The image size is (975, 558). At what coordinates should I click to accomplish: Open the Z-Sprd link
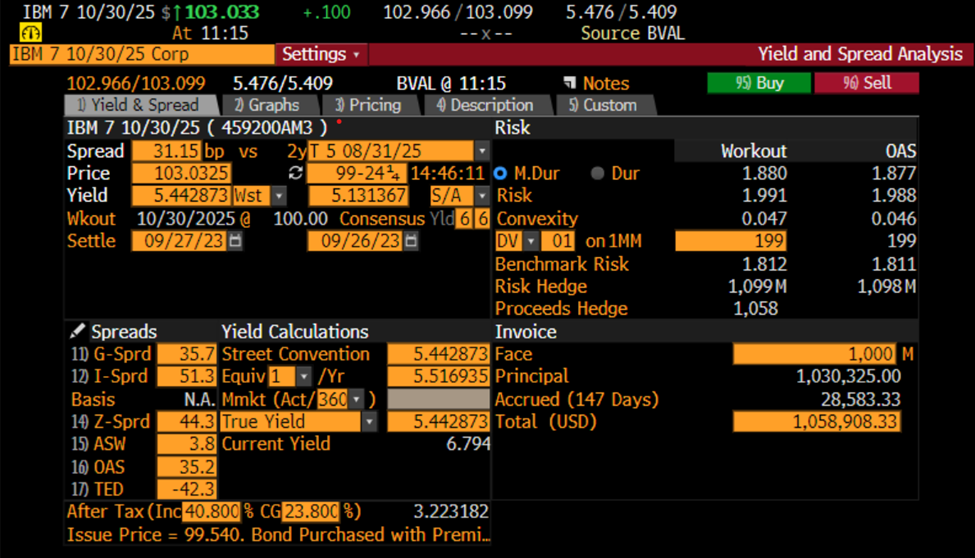point(110,422)
